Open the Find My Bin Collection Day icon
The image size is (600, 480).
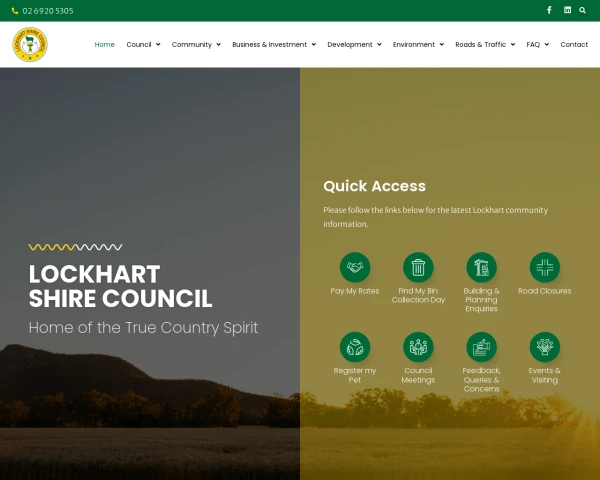[418, 267]
